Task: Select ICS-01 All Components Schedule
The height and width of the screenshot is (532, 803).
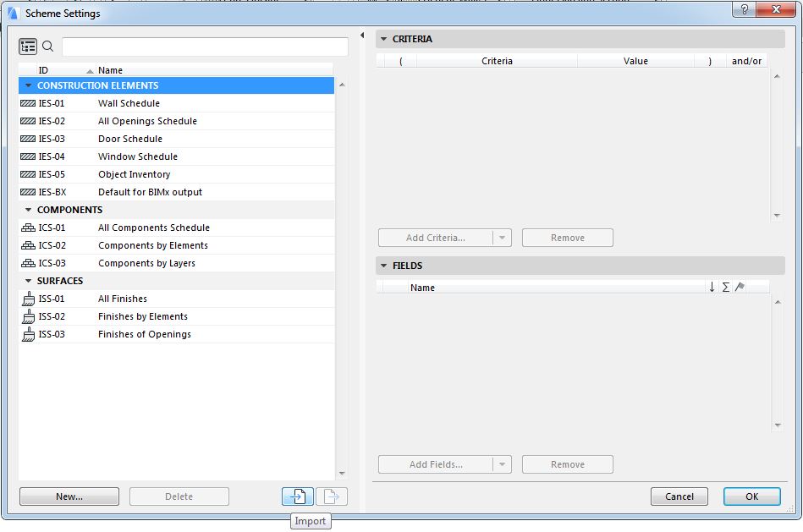Action: click(177, 228)
